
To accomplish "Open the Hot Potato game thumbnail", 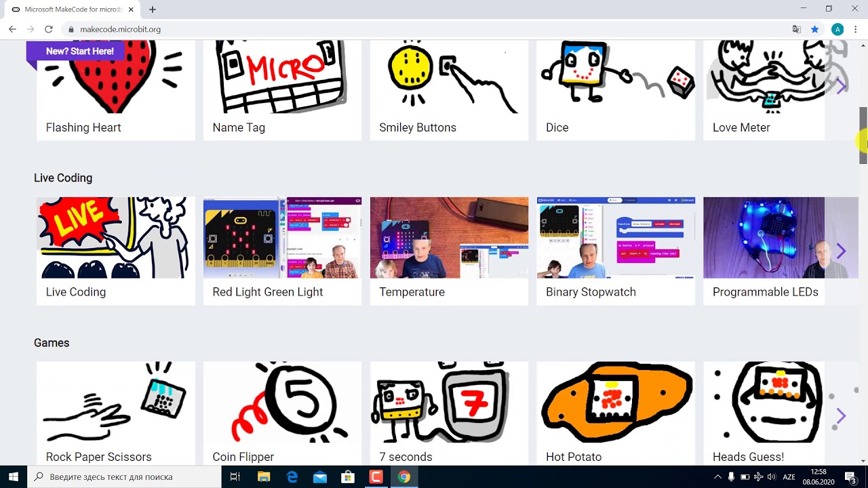I will coord(616,402).
